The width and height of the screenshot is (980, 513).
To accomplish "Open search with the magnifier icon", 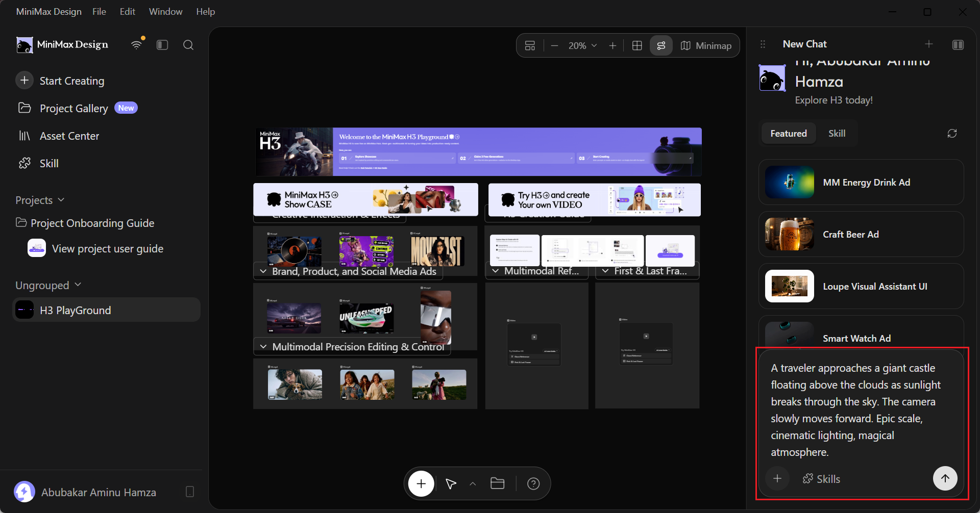I will pyautogui.click(x=188, y=45).
